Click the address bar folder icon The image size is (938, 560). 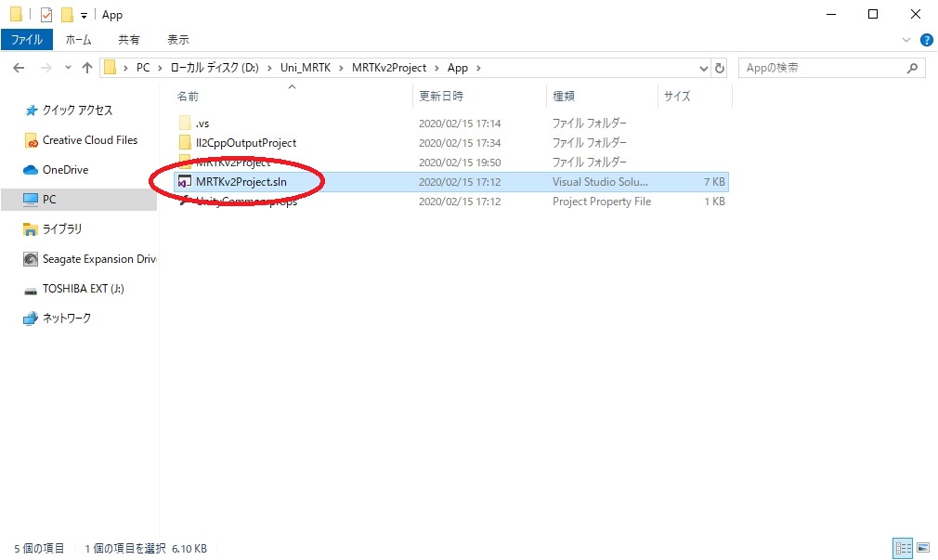point(111,68)
